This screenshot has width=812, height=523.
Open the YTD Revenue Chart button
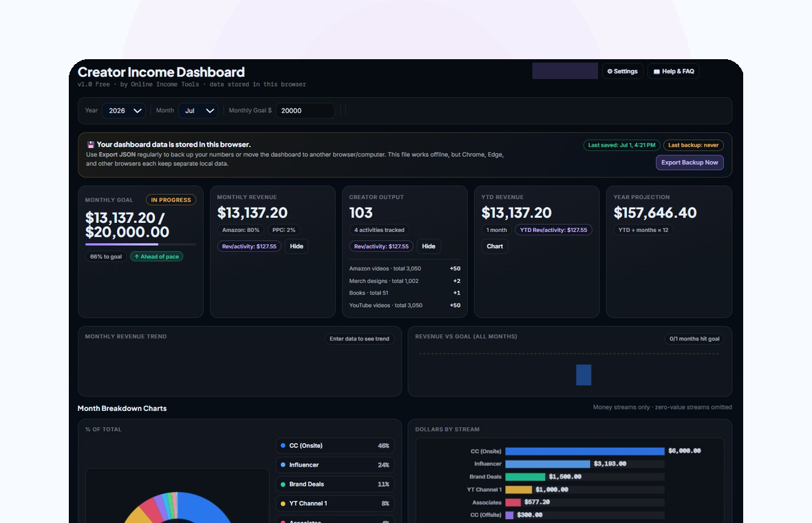click(495, 246)
